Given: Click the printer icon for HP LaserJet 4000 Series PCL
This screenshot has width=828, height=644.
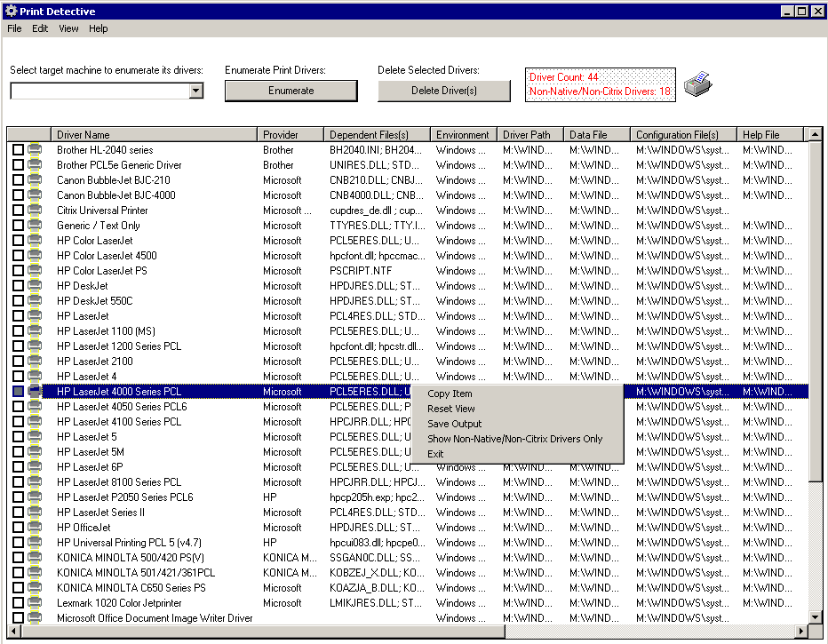Looking at the screenshot, I should 35,392.
